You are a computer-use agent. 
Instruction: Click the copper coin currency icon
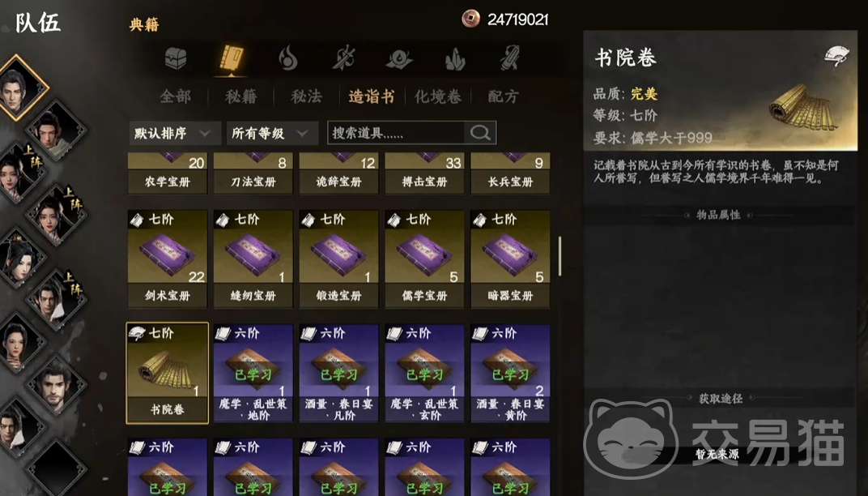(470, 19)
